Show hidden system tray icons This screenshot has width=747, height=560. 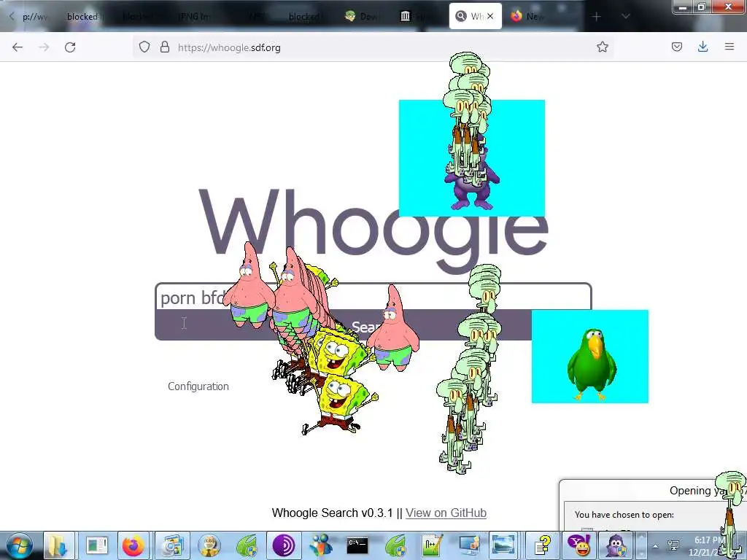656,545
